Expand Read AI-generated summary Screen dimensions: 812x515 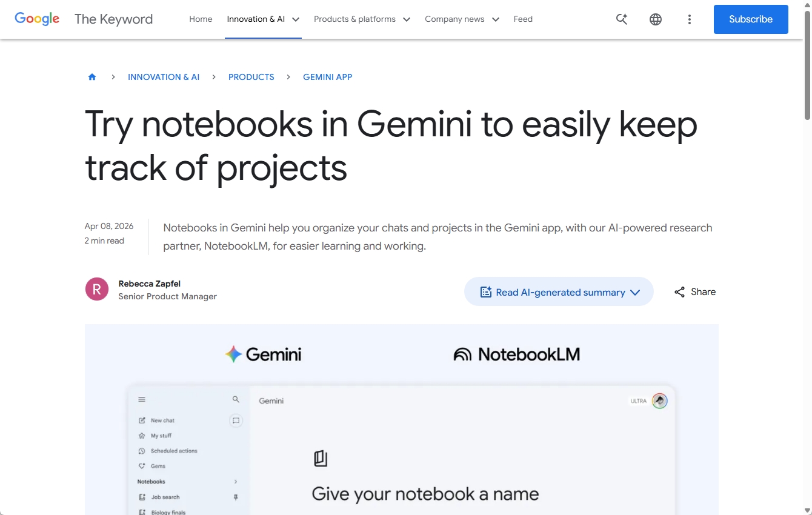point(559,291)
